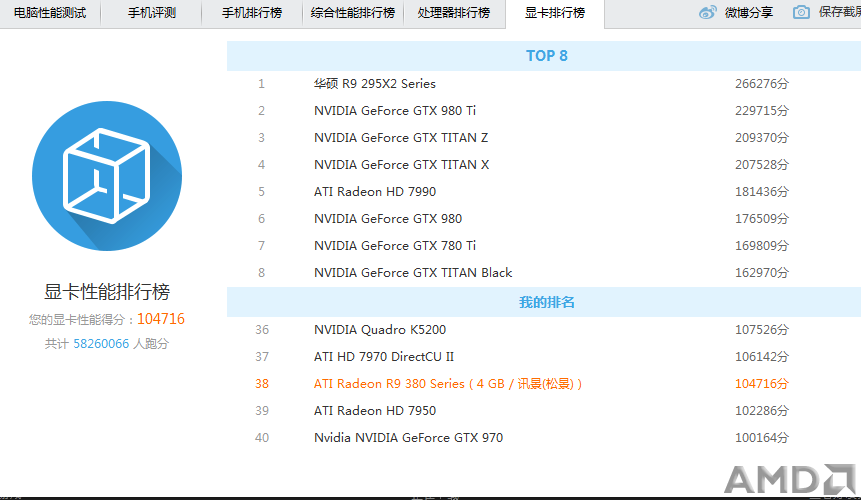Select the 华硕 R9 295X2 Series row
861x500 pixels.
coord(544,84)
